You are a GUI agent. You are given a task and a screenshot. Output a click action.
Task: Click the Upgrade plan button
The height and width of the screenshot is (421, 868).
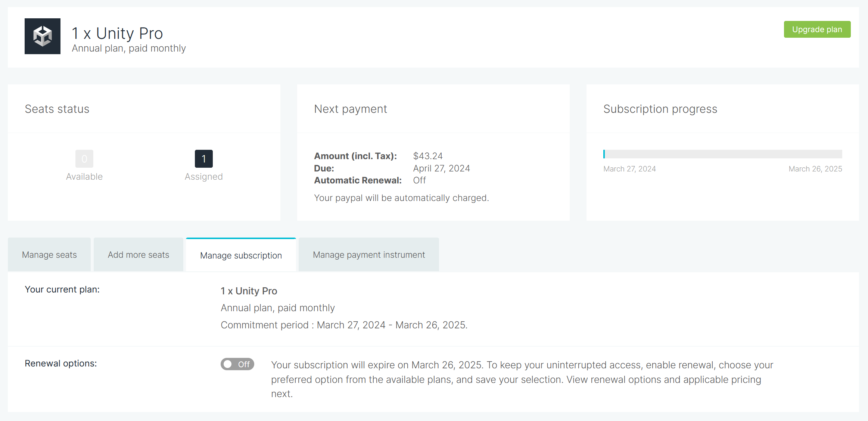(817, 30)
